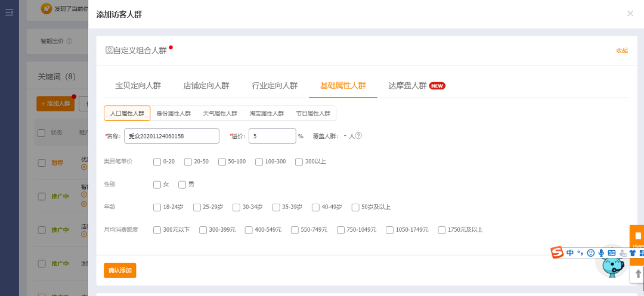Click the play icon in the 暂停 row
Screen dimensions: 644x296
84,167
